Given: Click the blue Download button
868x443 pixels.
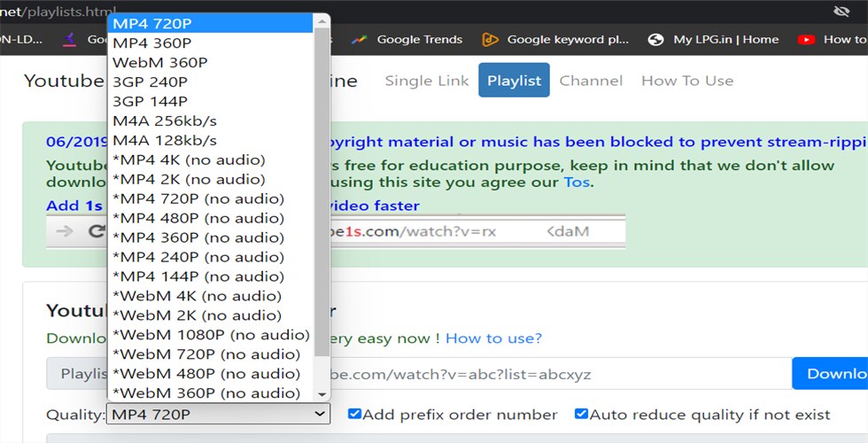Looking at the screenshot, I should coord(830,374).
